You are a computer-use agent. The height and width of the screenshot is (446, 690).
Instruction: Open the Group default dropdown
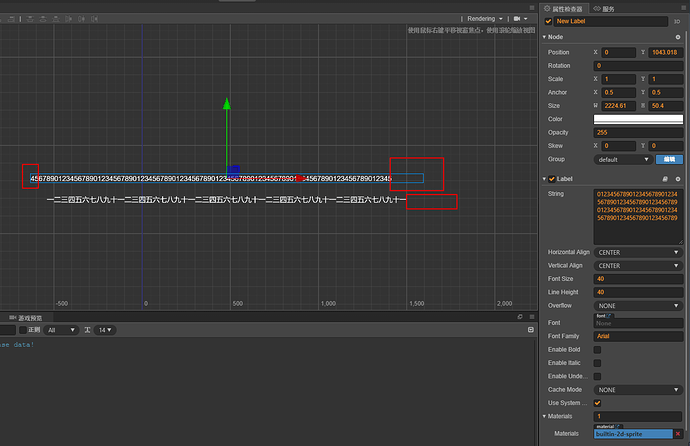pos(623,159)
